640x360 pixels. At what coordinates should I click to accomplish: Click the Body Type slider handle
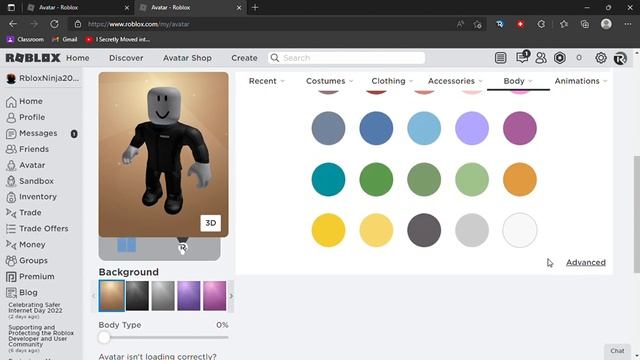coord(104,338)
